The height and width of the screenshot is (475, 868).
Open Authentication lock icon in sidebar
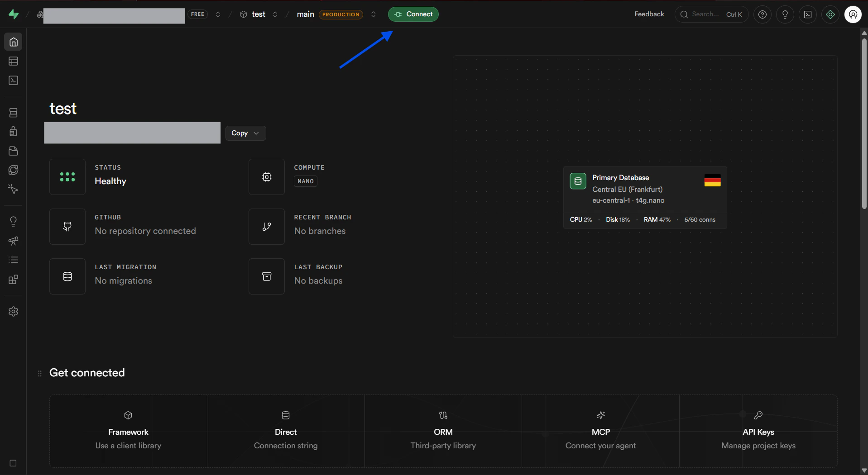[x=14, y=132]
